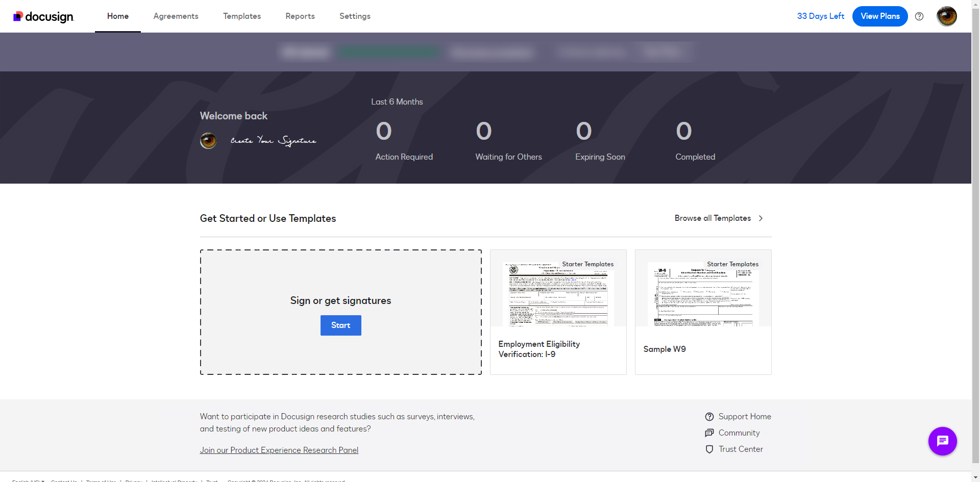Open the profile avatar menu in header
980x482 pixels.
(947, 16)
